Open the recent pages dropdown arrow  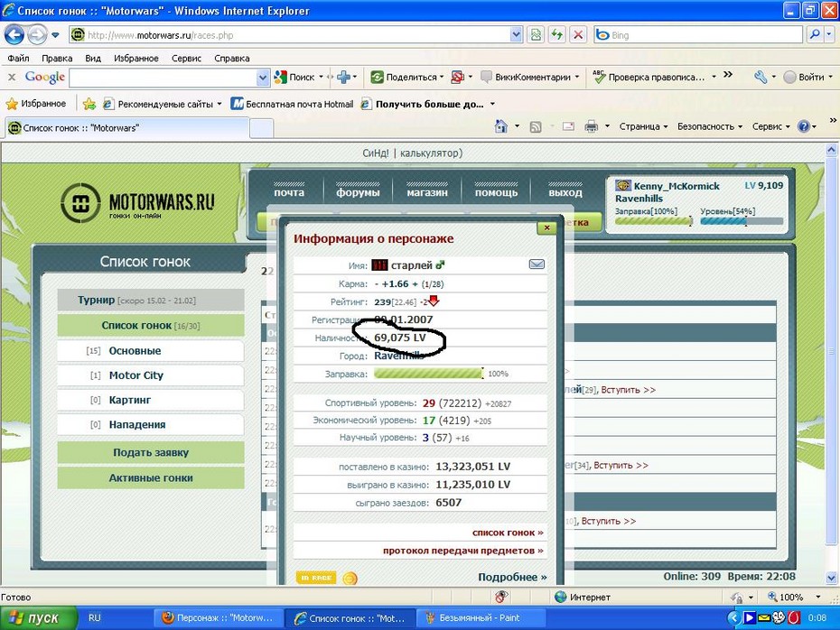(x=55, y=35)
